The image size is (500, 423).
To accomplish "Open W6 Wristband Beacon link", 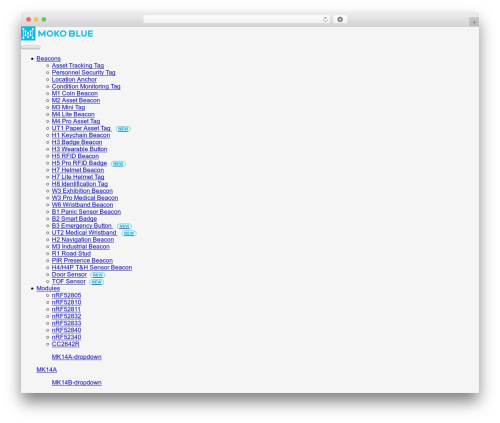I will coord(83,205).
